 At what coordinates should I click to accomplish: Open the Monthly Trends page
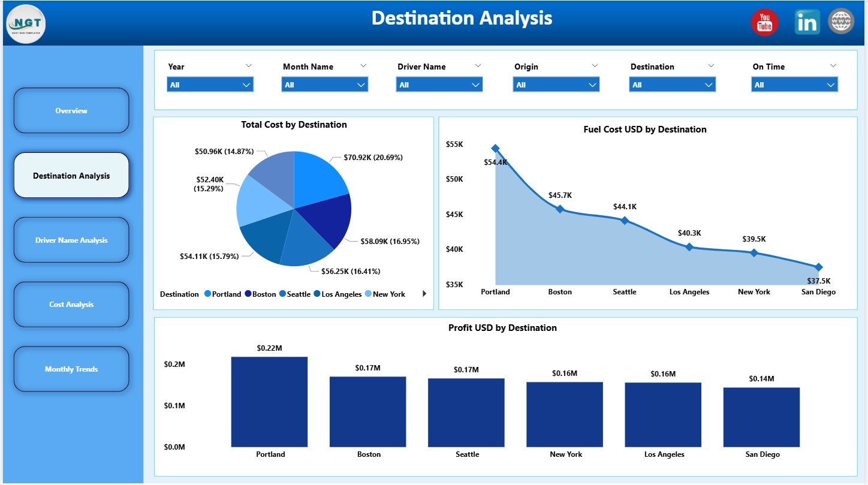tap(71, 369)
